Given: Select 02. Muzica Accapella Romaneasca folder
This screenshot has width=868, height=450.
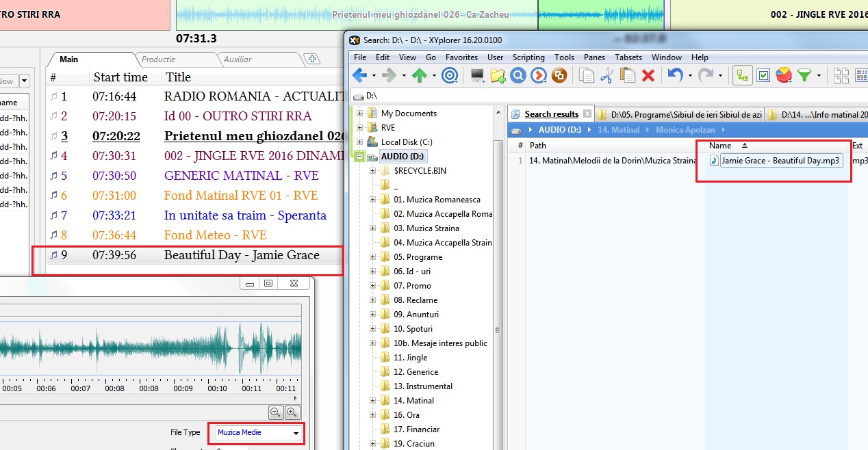Looking at the screenshot, I should [442, 214].
